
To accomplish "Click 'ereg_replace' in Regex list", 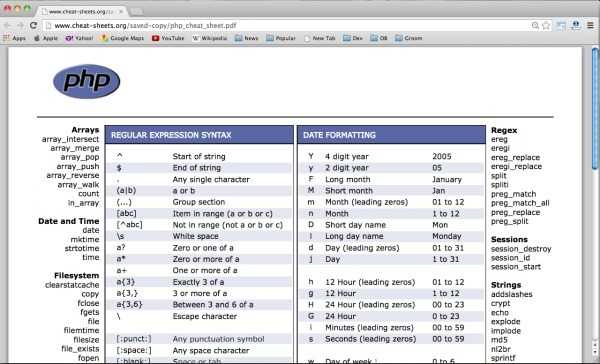I will [x=515, y=158].
